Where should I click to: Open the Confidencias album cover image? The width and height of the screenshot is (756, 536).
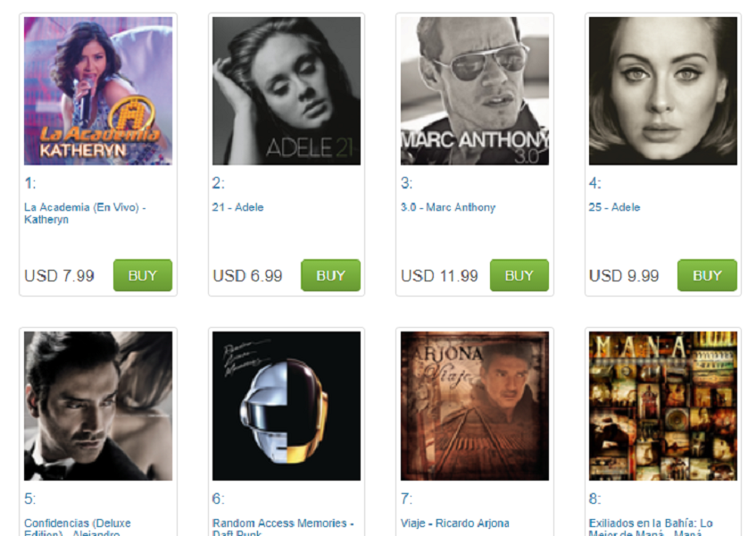(x=98, y=406)
